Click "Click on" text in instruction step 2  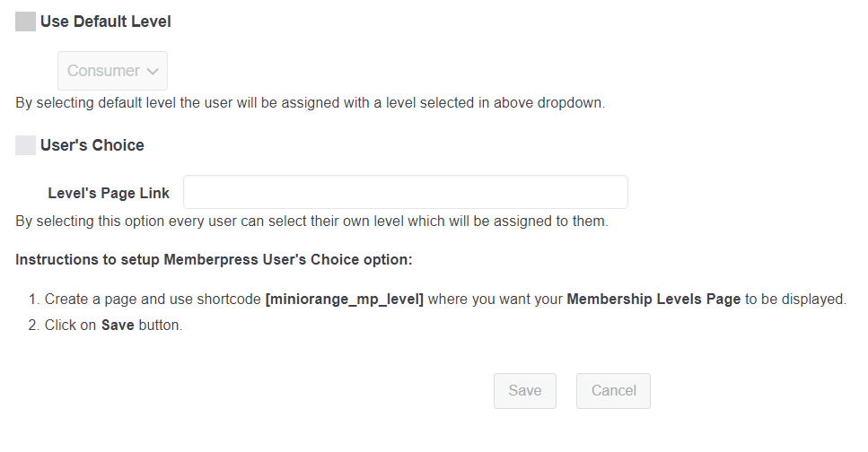coord(70,326)
